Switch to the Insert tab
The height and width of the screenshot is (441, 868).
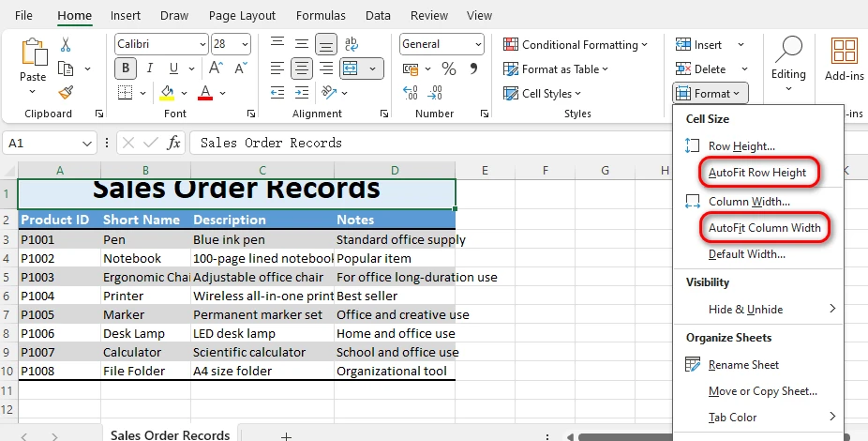(x=125, y=16)
